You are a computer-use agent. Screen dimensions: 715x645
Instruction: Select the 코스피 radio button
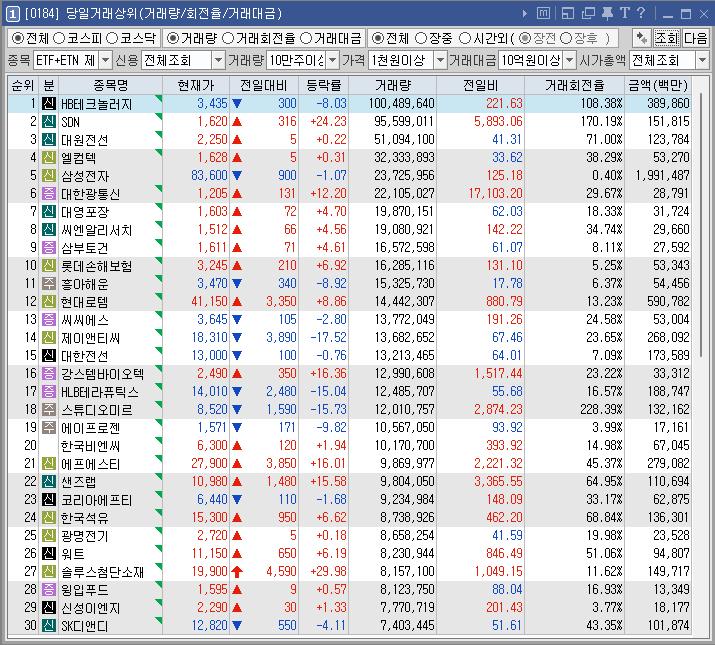coord(59,38)
